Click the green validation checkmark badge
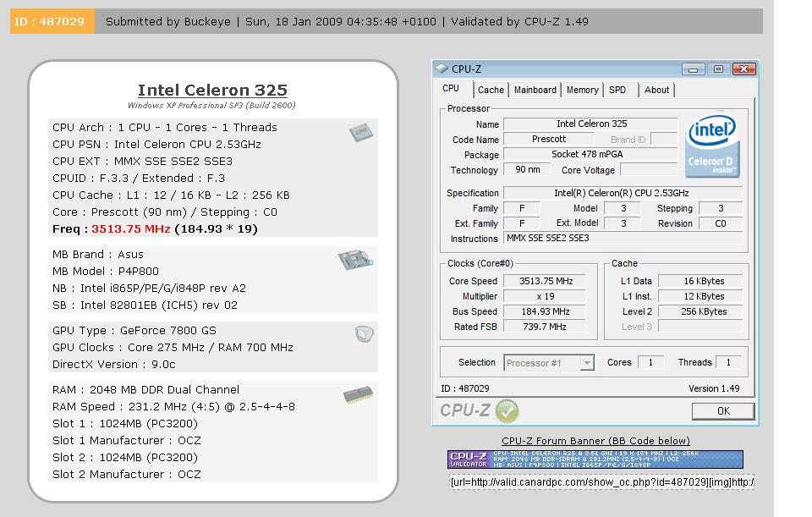Image resolution: width=812 pixels, height=517 pixels. tap(507, 411)
